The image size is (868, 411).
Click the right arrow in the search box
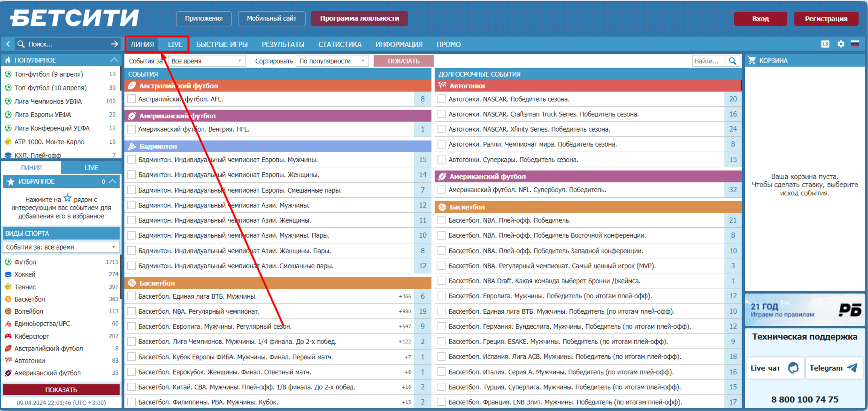[x=115, y=44]
